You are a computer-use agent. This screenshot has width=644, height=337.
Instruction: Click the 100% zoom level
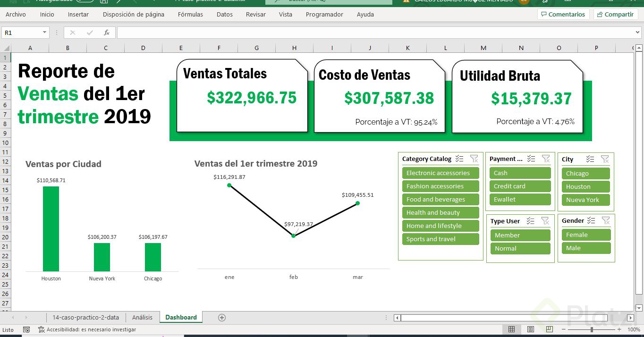(634, 329)
